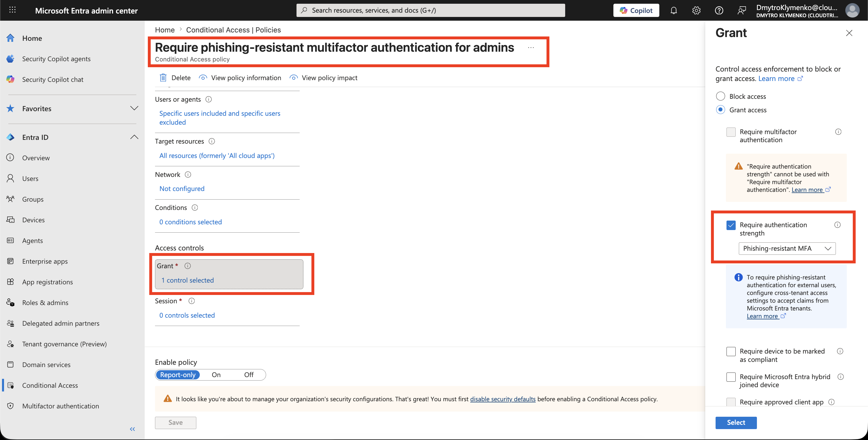Image resolution: width=868 pixels, height=440 pixels.
Task: Open the Copilot button
Action: (x=636, y=10)
